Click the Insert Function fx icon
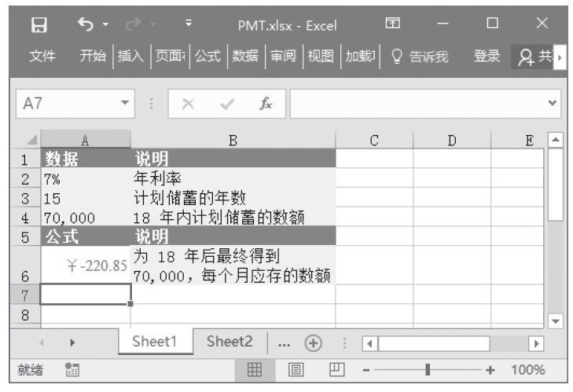 pos(266,103)
